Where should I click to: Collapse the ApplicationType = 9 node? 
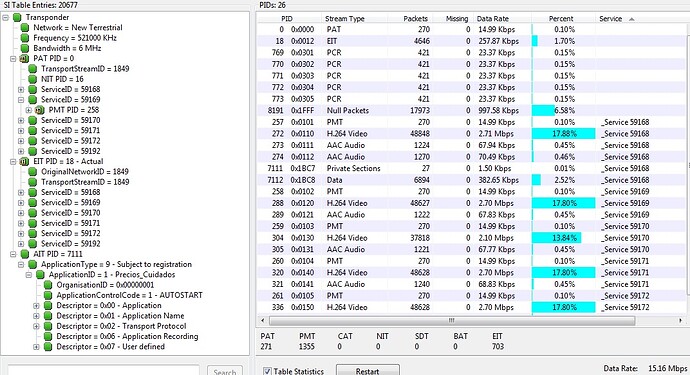pyautogui.click(x=21, y=265)
